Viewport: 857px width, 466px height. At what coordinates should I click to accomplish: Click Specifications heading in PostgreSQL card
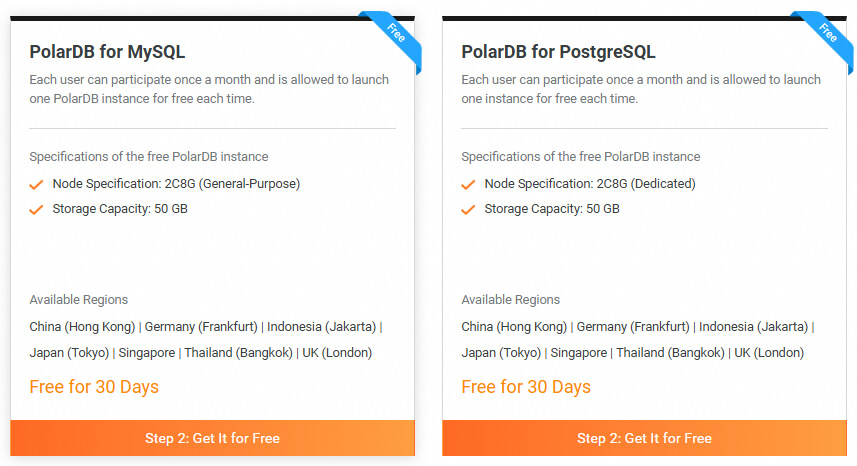tap(580, 157)
